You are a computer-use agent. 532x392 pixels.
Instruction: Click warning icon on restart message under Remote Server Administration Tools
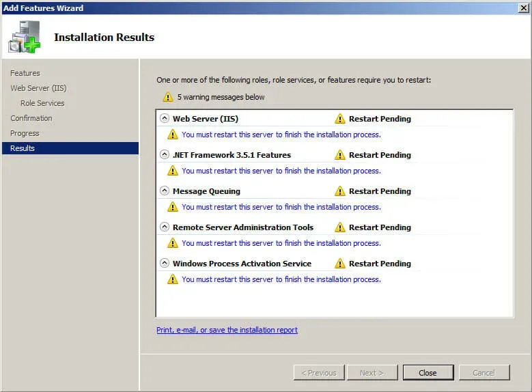(173, 243)
